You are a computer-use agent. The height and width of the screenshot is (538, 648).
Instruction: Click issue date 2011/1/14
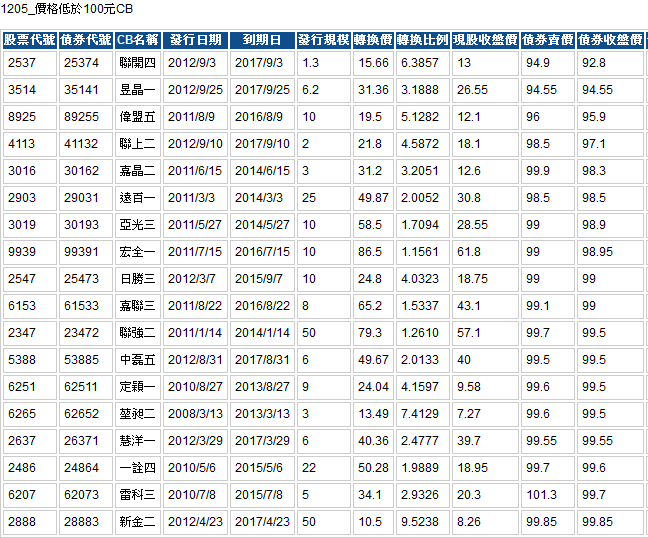[x=195, y=333]
